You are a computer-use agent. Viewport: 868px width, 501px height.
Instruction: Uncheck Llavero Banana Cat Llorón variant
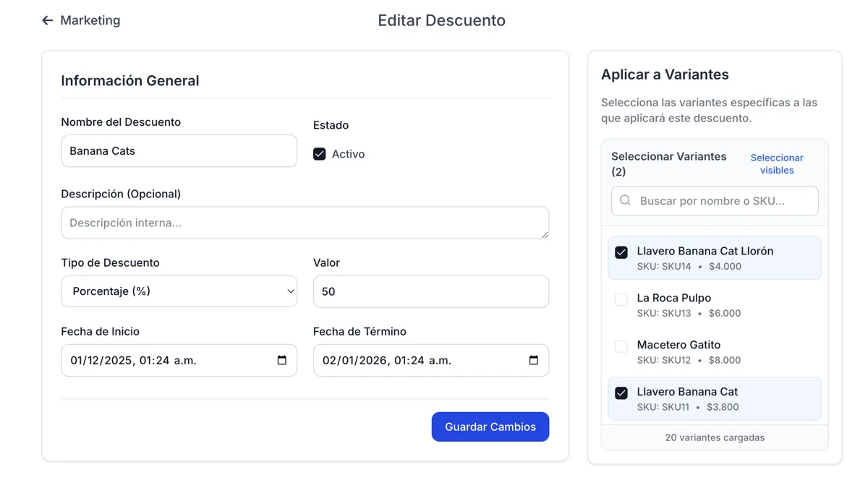(621, 252)
